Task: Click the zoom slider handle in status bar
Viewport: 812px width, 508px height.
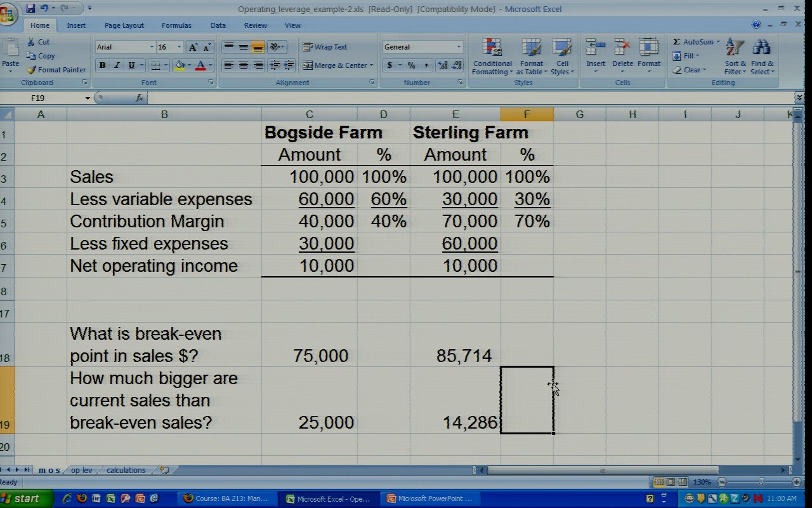Action: coord(761,482)
